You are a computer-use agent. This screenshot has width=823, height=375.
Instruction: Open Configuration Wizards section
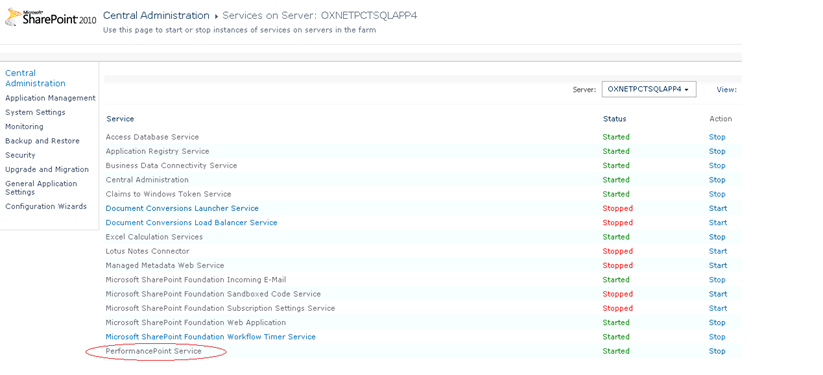tap(46, 206)
